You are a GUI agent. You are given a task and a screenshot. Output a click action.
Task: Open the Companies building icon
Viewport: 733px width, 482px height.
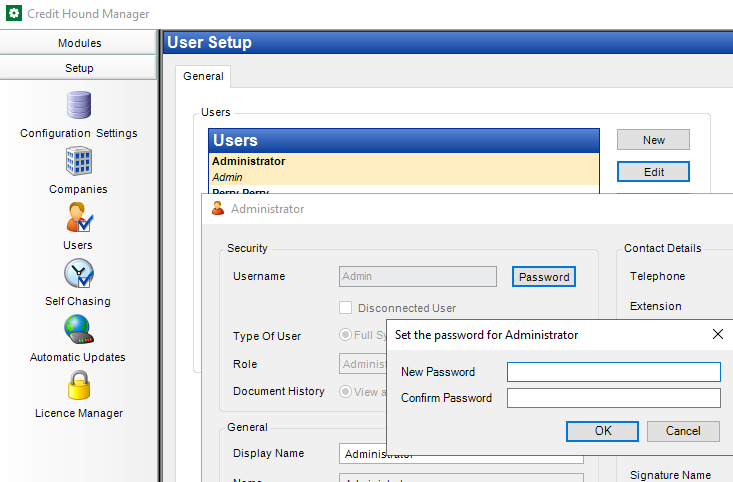click(79, 161)
